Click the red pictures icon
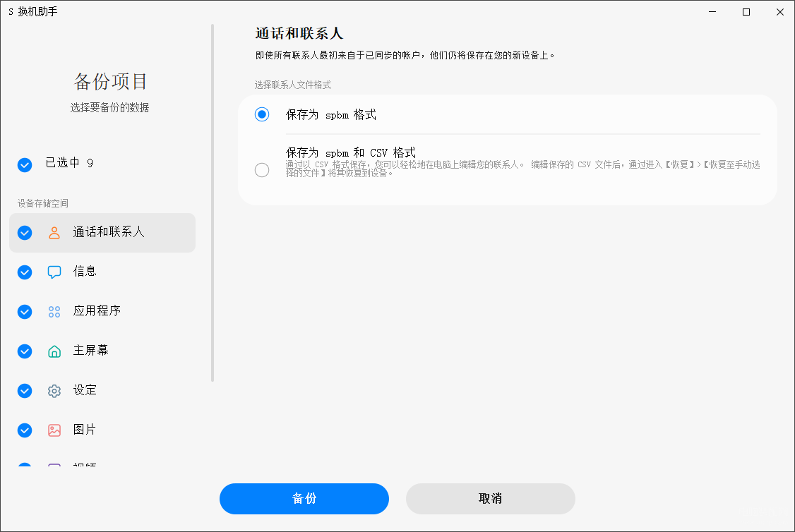795x532 pixels. (54, 430)
